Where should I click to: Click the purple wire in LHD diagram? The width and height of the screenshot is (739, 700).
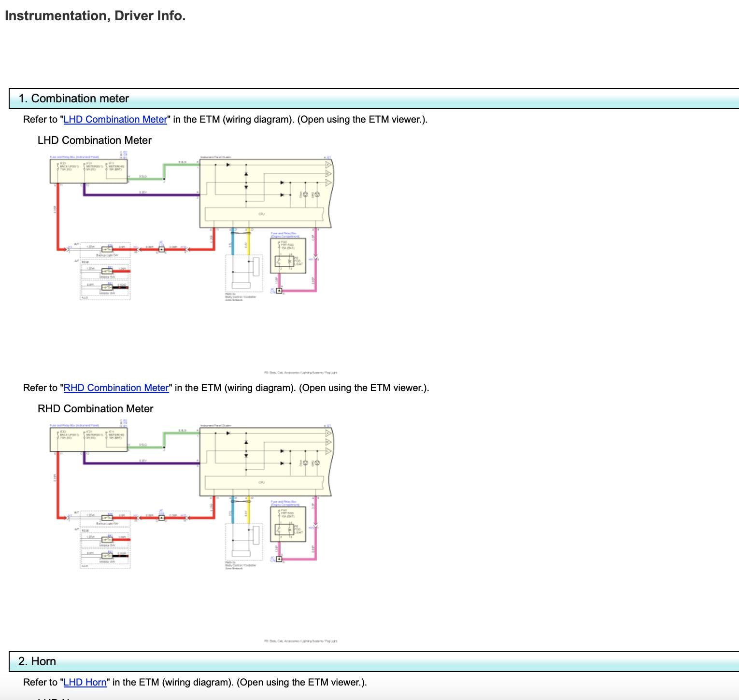point(140,195)
